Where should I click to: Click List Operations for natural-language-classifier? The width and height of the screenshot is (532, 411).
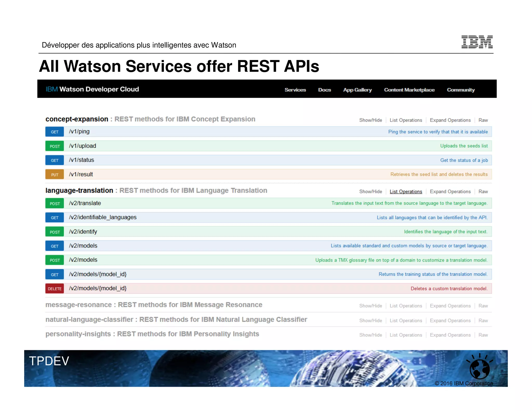406,321
